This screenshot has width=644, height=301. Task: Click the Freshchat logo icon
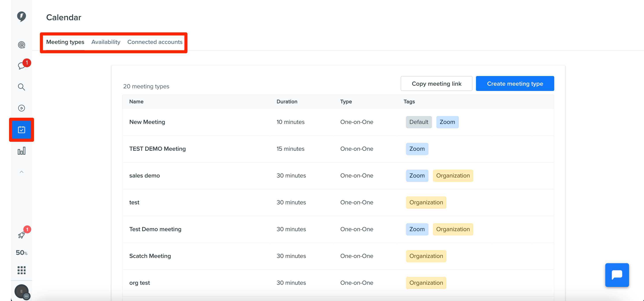tap(22, 16)
